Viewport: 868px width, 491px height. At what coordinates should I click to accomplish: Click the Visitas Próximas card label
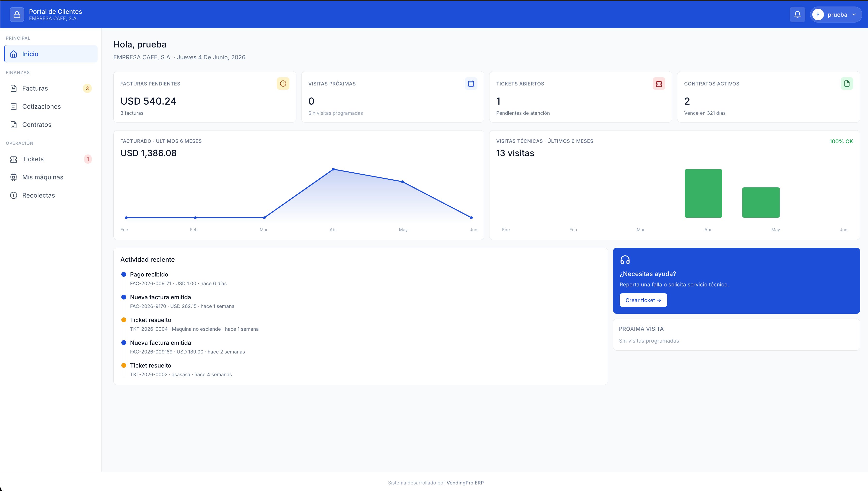(332, 84)
